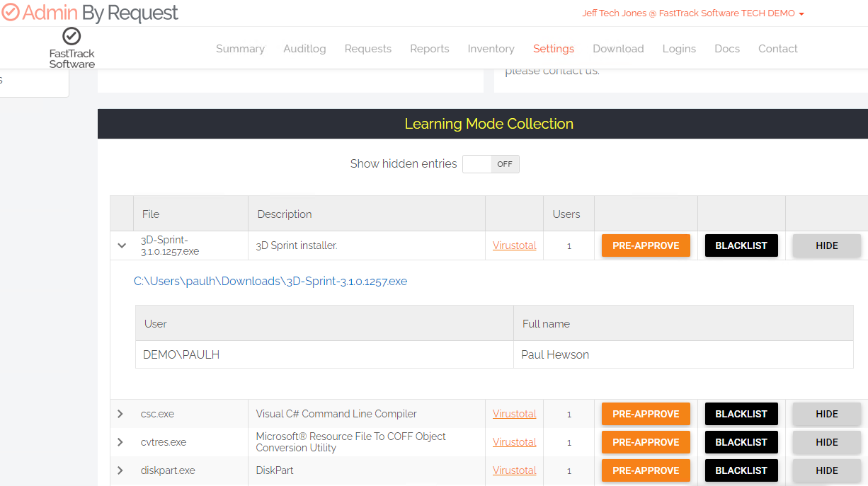
Task: Open the Contact page
Action: pos(778,49)
